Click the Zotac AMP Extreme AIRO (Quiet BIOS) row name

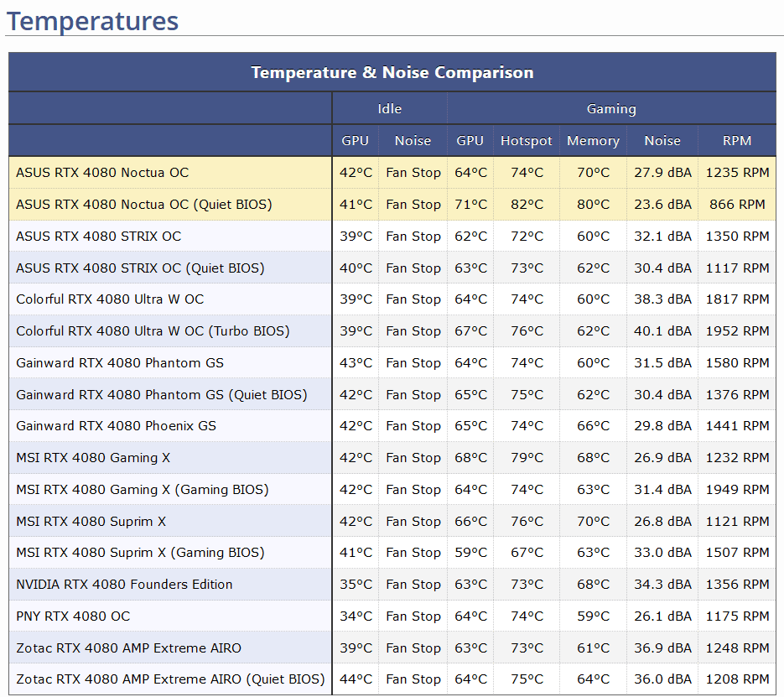[x=170, y=679]
